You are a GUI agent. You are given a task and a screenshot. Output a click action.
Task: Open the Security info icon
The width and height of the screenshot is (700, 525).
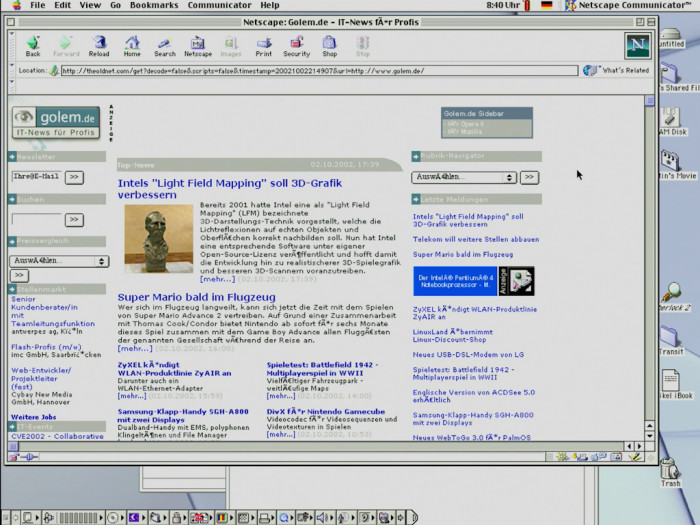pos(296,46)
